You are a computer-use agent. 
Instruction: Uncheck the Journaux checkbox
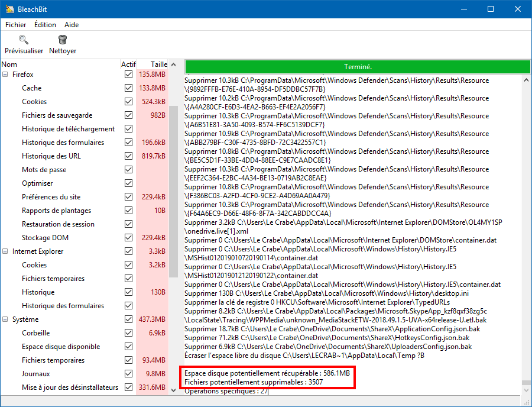pyautogui.click(x=129, y=373)
